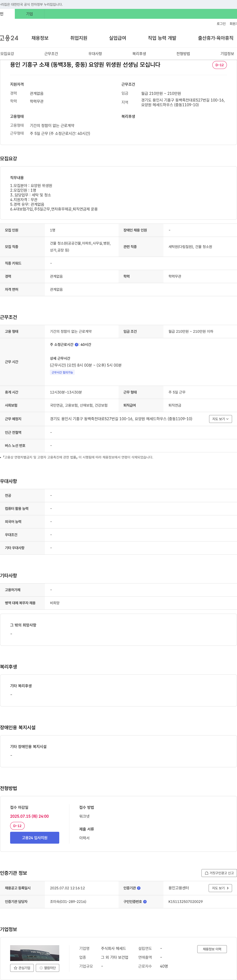
Task: Click the D-12 badge beside job title
Action: [x=219, y=65]
